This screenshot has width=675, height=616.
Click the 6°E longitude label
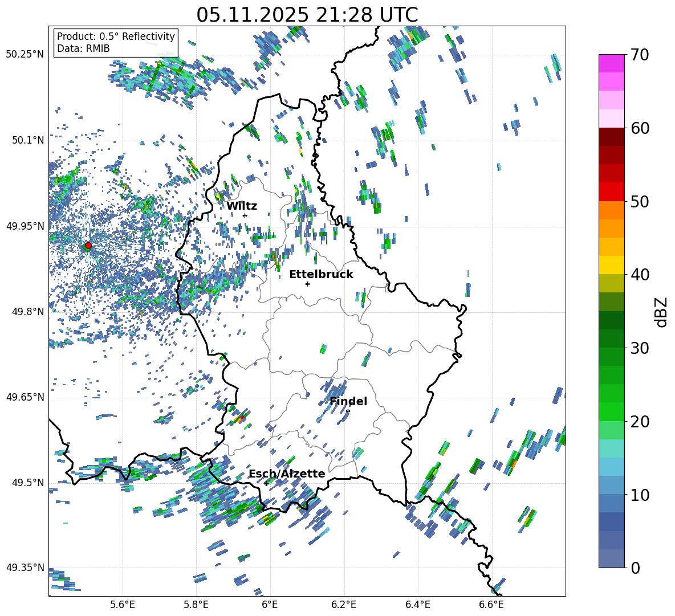point(270,605)
